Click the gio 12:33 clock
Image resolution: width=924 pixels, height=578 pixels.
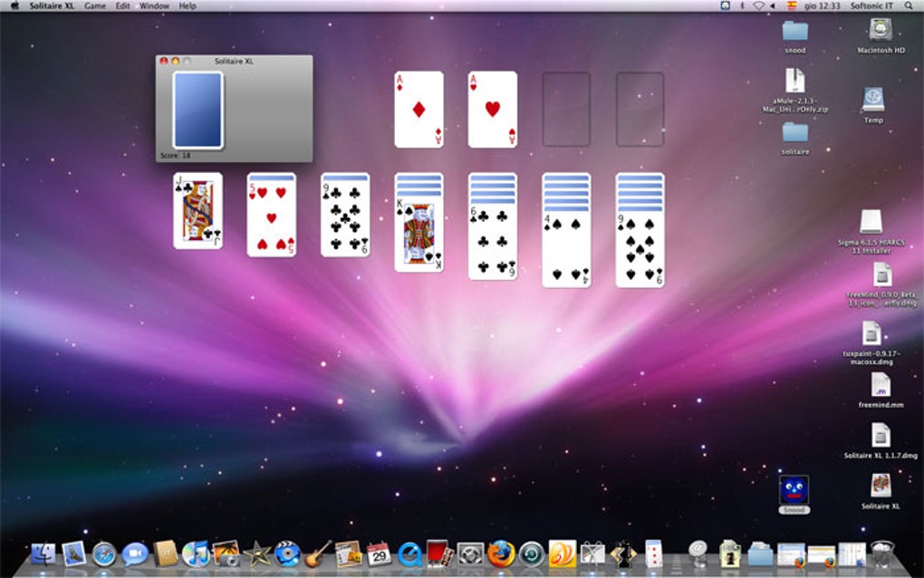822,6
